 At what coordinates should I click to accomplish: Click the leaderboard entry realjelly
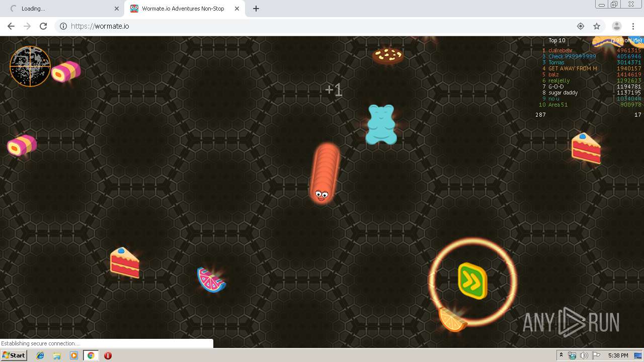tap(559, 80)
